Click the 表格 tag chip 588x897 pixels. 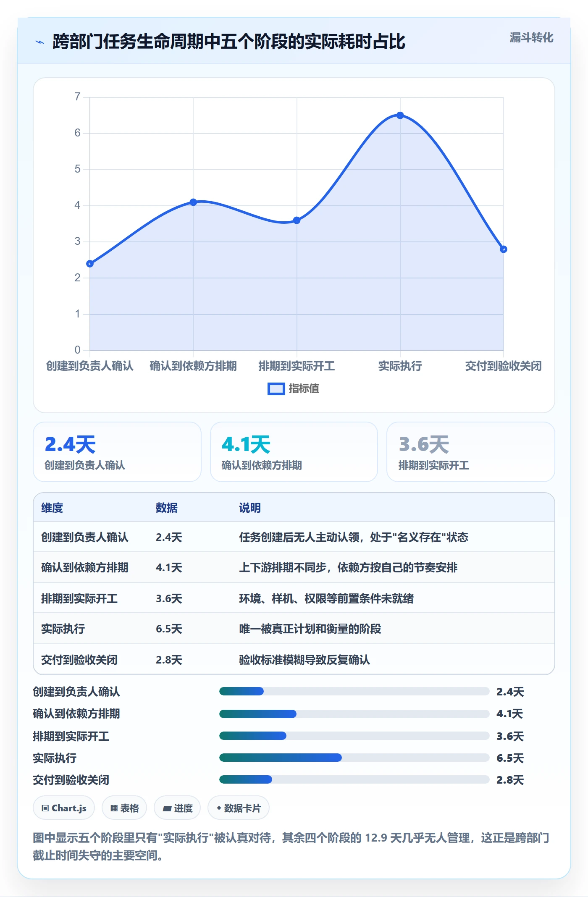(124, 808)
